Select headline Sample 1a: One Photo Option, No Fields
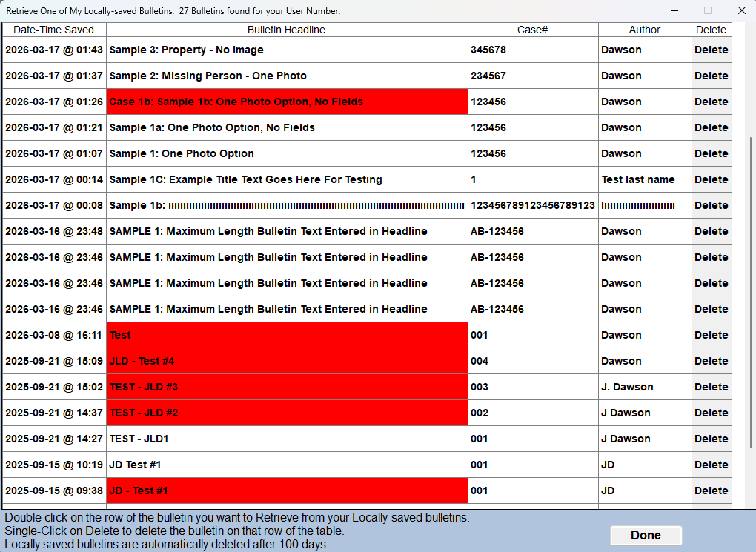 pyautogui.click(x=287, y=127)
